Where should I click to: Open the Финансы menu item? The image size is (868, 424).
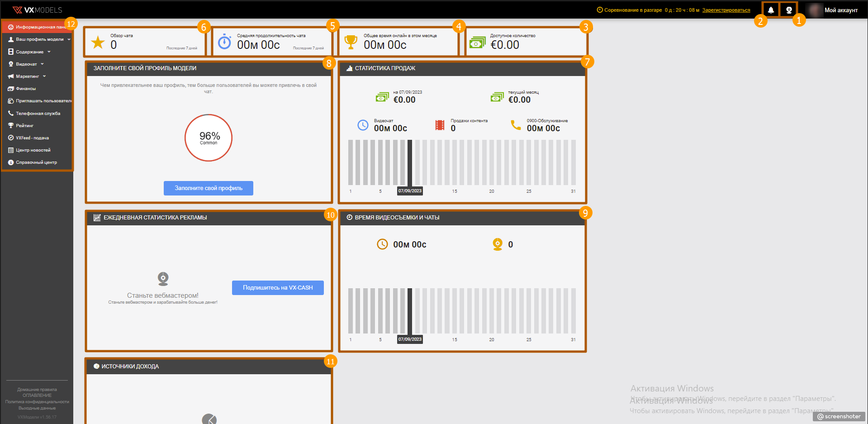coord(26,89)
